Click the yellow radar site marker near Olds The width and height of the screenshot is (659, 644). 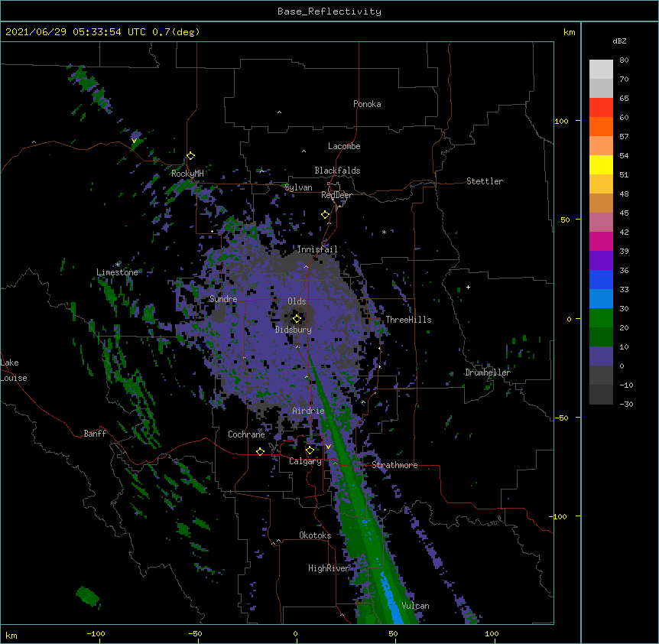[x=297, y=319]
